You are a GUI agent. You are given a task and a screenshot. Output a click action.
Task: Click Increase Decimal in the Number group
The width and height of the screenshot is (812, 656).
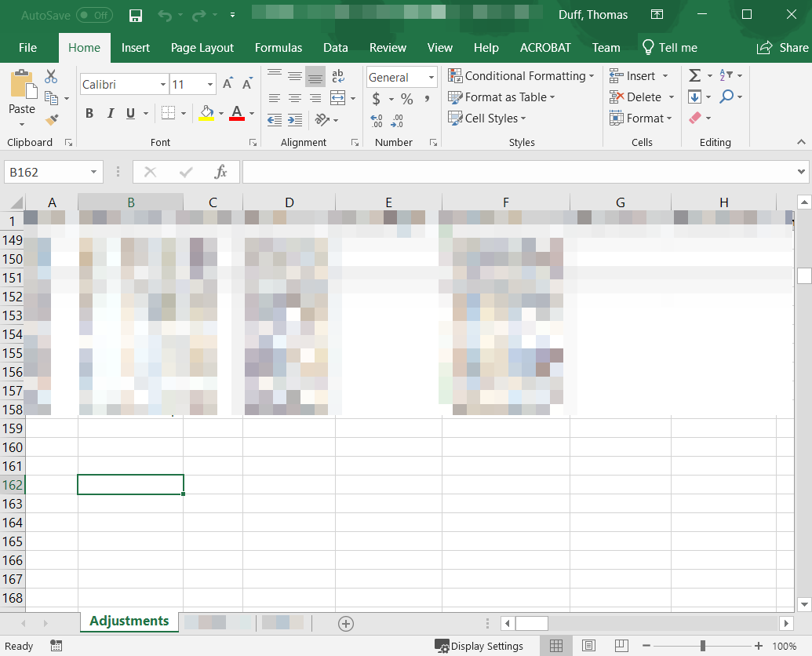[376, 120]
